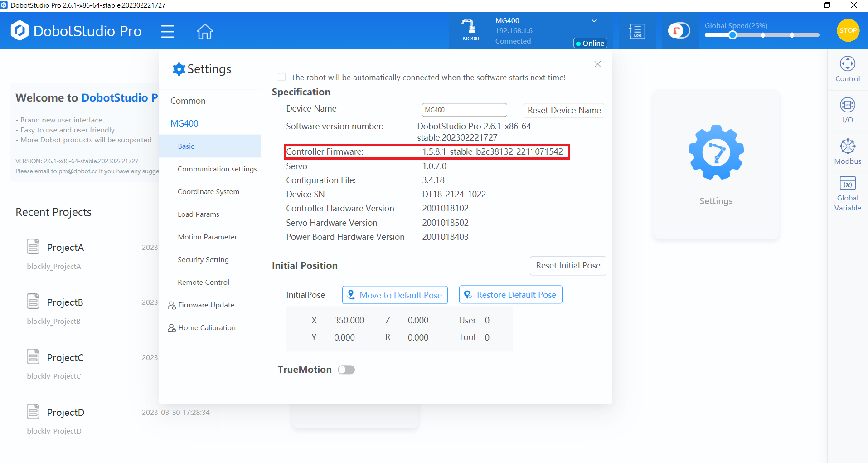Expand the MG400 device dropdown arrow
This screenshot has width=868, height=463.
tap(594, 21)
